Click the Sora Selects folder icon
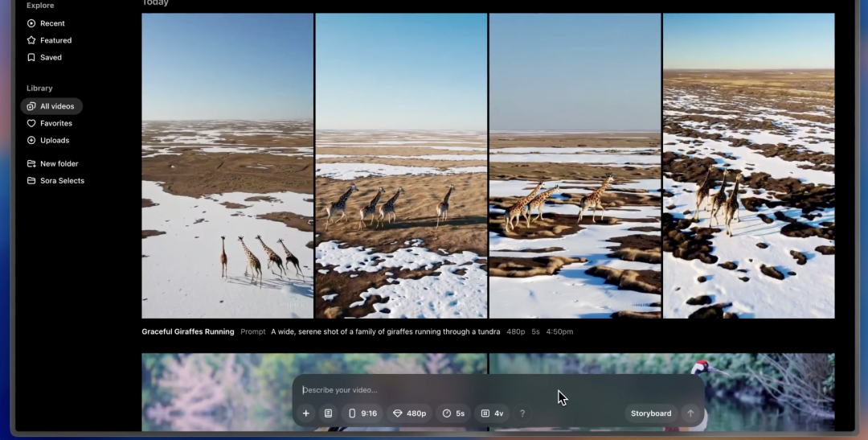Image resolution: width=868 pixels, height=440 pixels. [31, 181]
